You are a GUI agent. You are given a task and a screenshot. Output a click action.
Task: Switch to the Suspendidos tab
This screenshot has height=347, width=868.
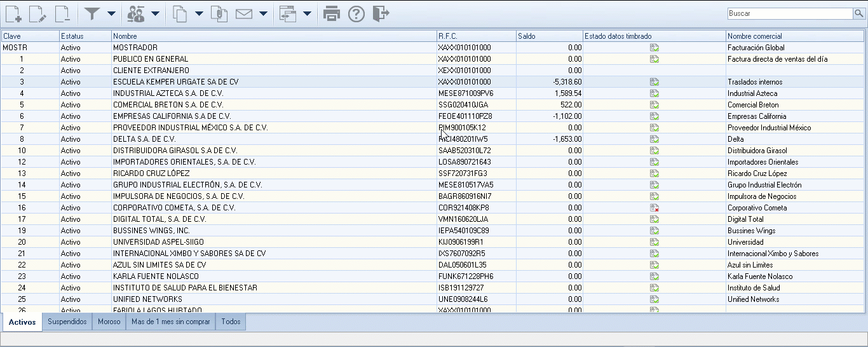67,322
